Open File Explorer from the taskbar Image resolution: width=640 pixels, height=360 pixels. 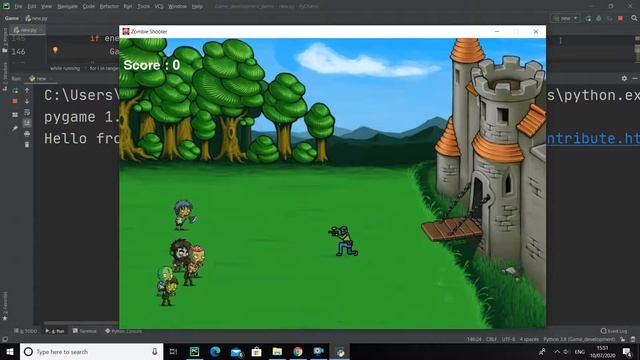point(277,351)
